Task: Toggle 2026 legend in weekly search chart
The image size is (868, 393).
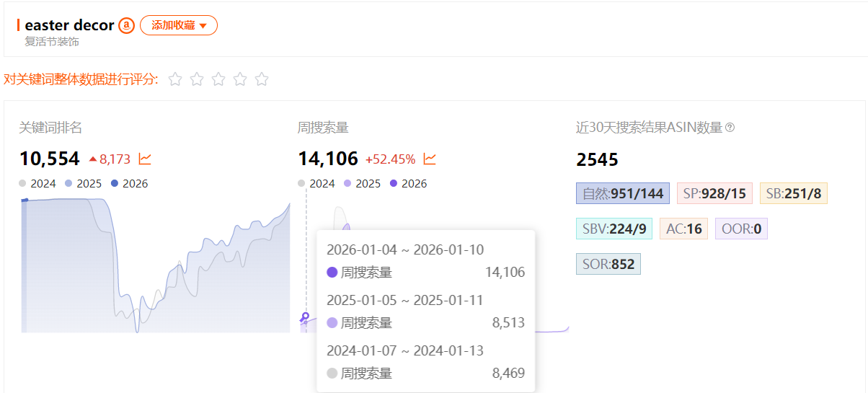Action: coord(408,184)
